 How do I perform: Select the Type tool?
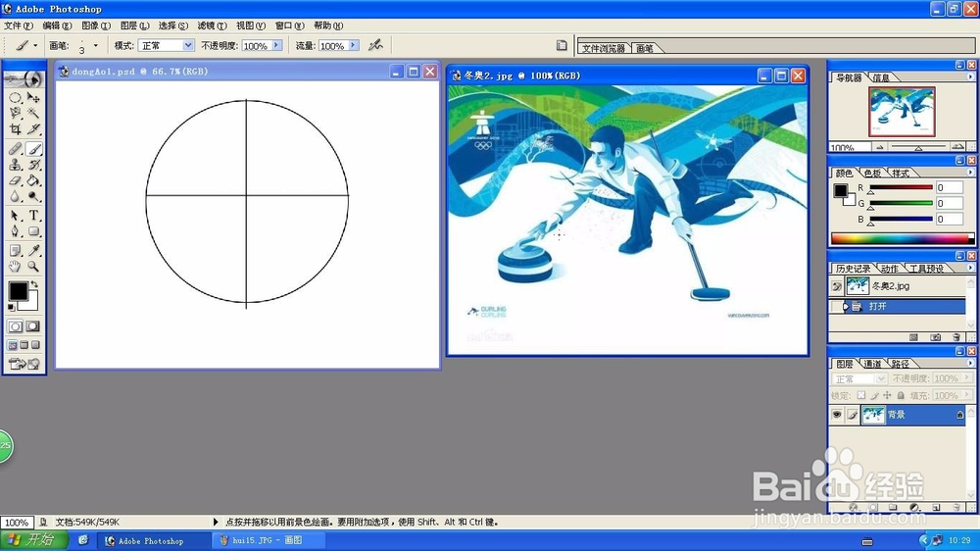[x=33, y=216]
